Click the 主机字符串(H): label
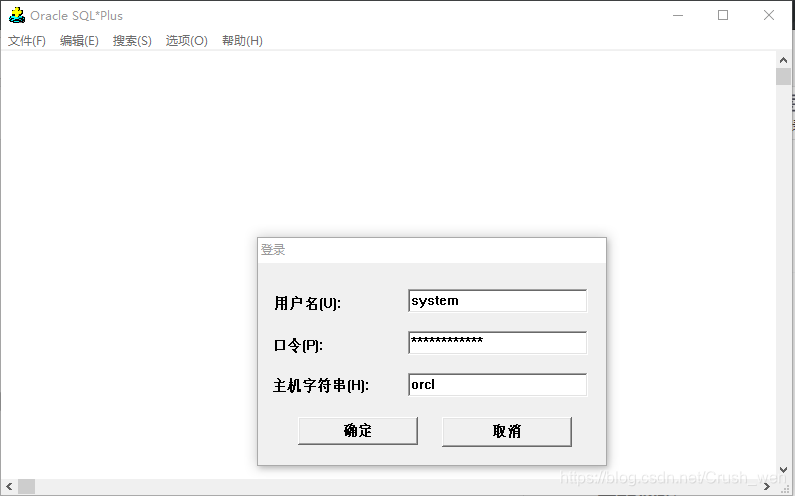Screen dimensions: 795x496 [321, 385]
